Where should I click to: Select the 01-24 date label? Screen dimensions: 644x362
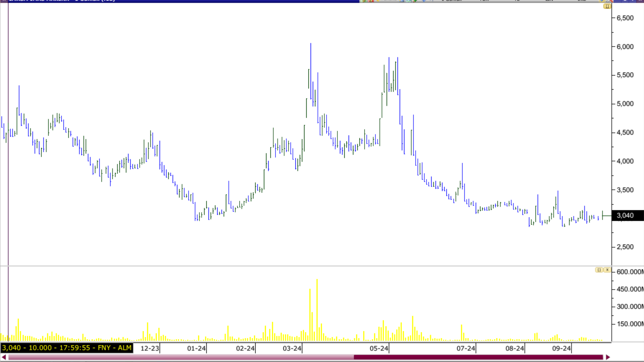point(197,348)
